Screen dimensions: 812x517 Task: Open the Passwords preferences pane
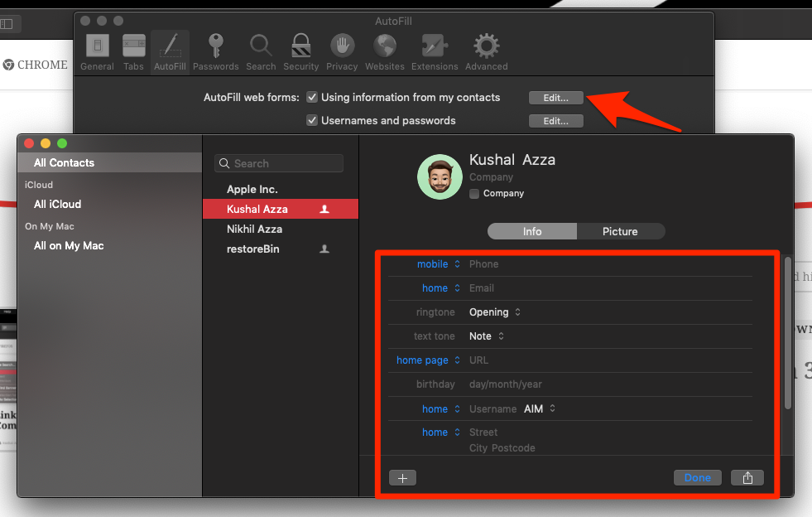215,52
